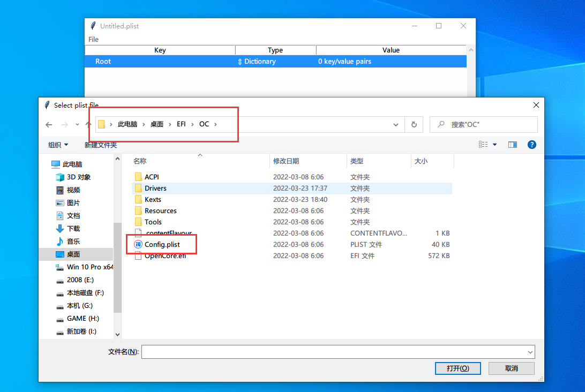The height and width of the screenshot is (392, 585).
Task: Click the Up folder arrow
Action: pyautogui.click(x=88, y=125)
